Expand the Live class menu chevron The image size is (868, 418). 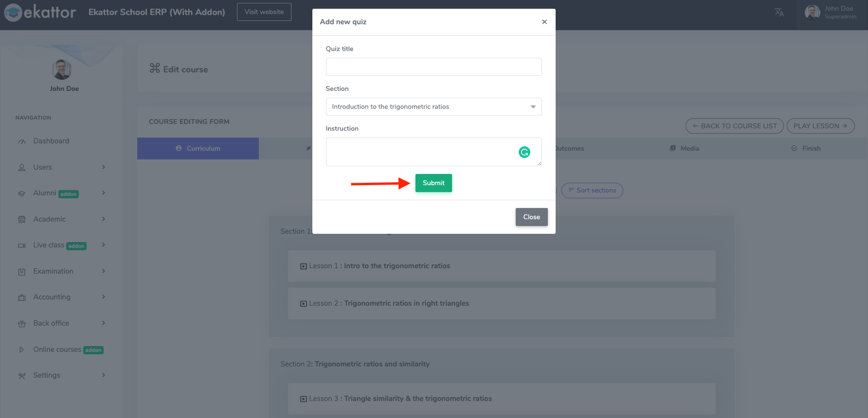104,244
